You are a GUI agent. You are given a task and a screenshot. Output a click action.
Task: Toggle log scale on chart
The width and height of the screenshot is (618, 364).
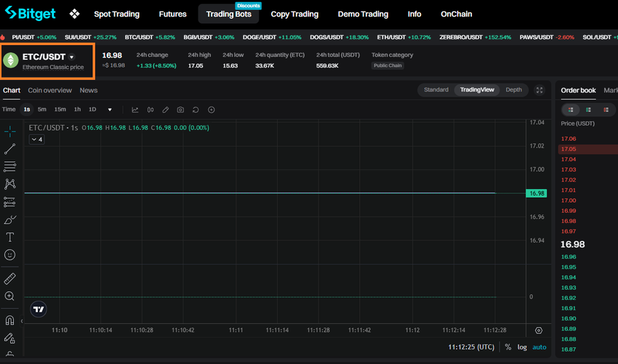click(x=522, y=347)
